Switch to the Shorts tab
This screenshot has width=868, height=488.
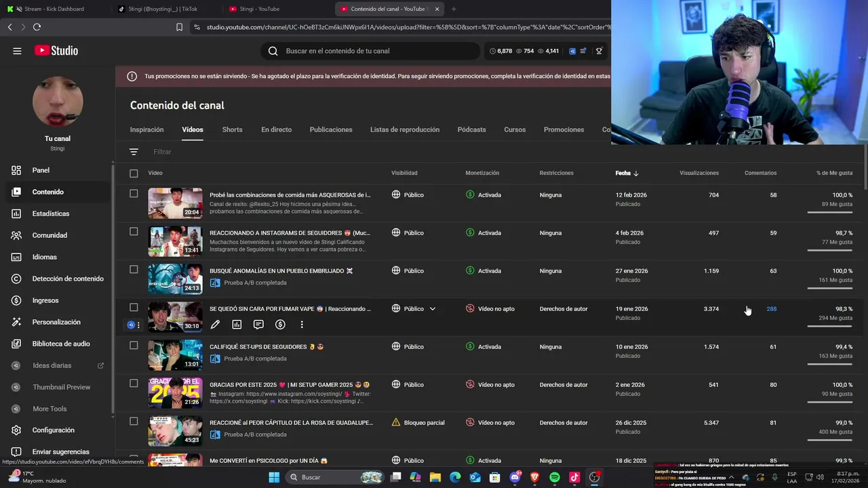pyautogui.click(x=232, y=129)
